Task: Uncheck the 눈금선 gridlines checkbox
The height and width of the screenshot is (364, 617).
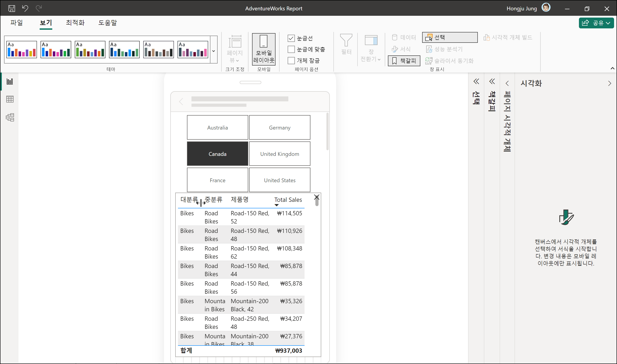Action: 291,38
